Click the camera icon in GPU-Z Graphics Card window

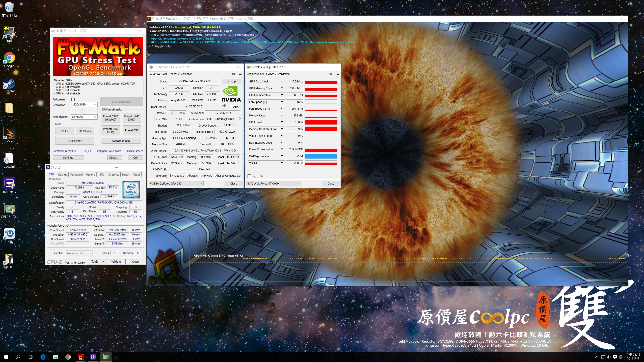pyautogui.click(x=233, y=74)
